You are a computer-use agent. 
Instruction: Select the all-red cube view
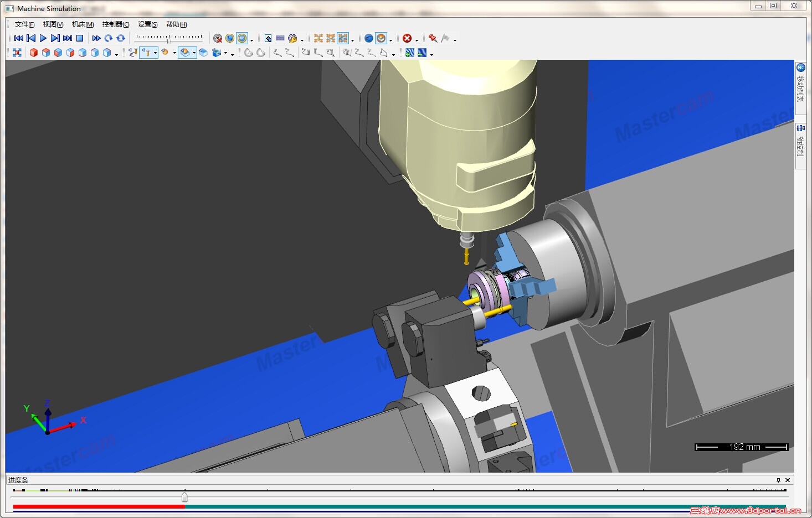coord(34,53)
